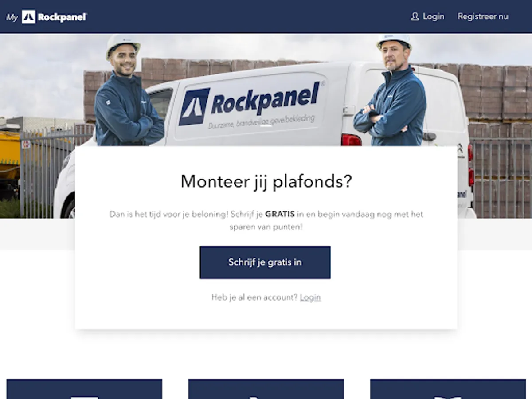Follow the underlined Login link below button
The width and height of the screenshot is (532, 399).
point(310,297)
